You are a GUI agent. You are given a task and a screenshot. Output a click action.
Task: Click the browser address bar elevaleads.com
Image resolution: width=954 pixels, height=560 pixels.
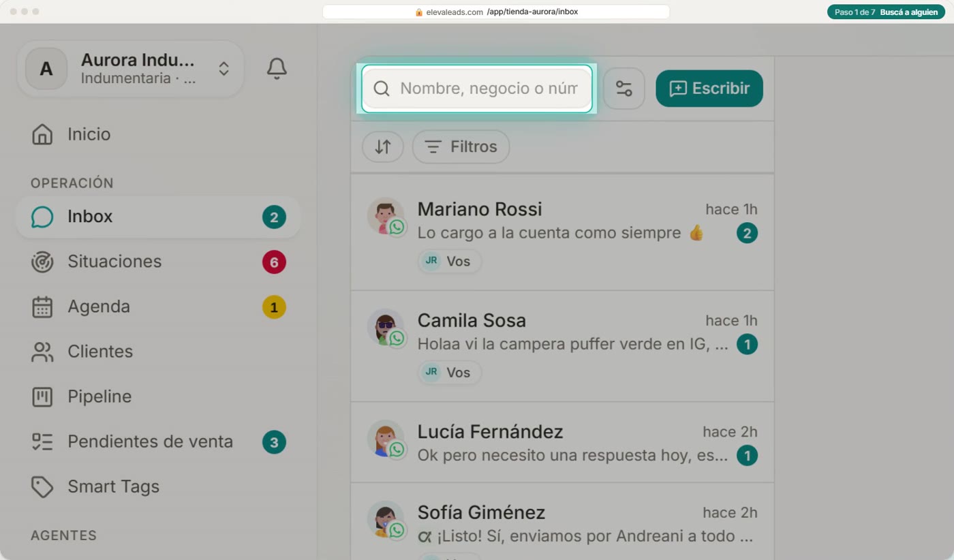coord(496,12)
